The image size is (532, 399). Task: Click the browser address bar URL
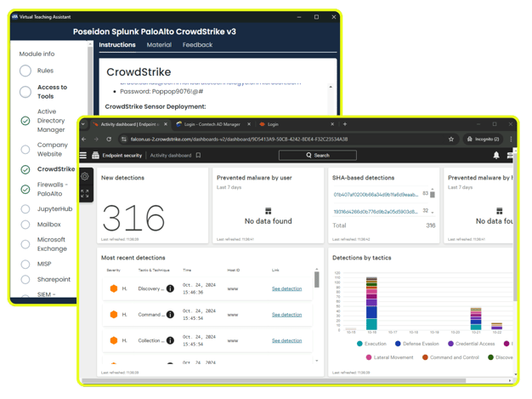(239, 140)
